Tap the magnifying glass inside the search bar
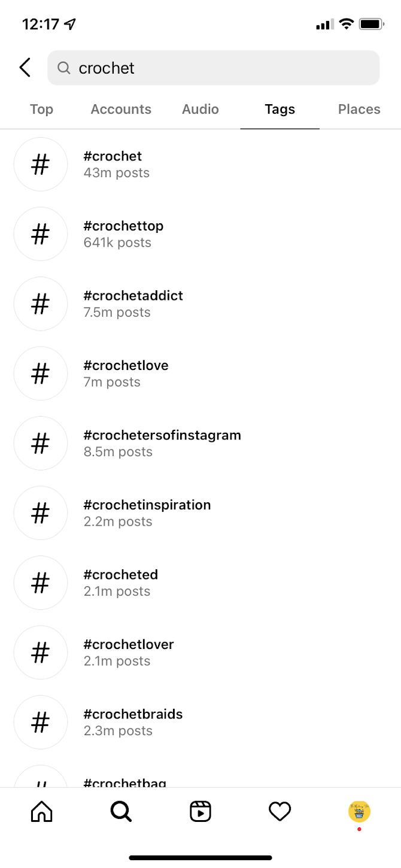Image resolution: width=401 pixels, height=868 pixels. click(63, 68)
